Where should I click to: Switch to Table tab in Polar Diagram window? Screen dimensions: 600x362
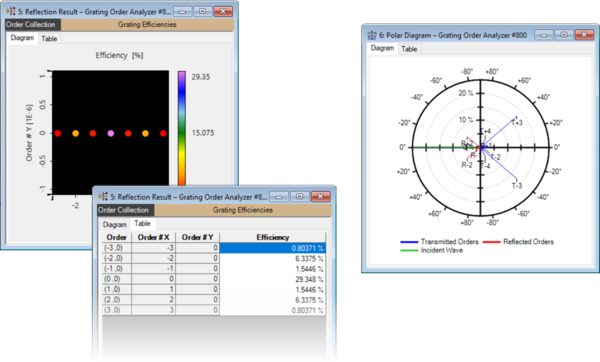409,49
